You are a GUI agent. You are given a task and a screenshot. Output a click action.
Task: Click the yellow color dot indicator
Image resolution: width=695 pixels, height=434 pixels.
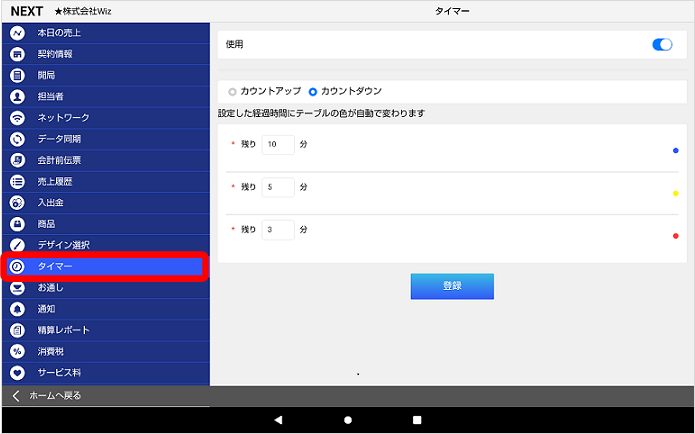[676, 193]
